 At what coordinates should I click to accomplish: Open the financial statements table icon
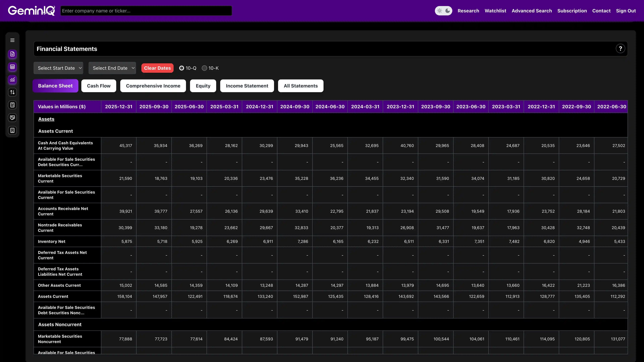(12, 67)
